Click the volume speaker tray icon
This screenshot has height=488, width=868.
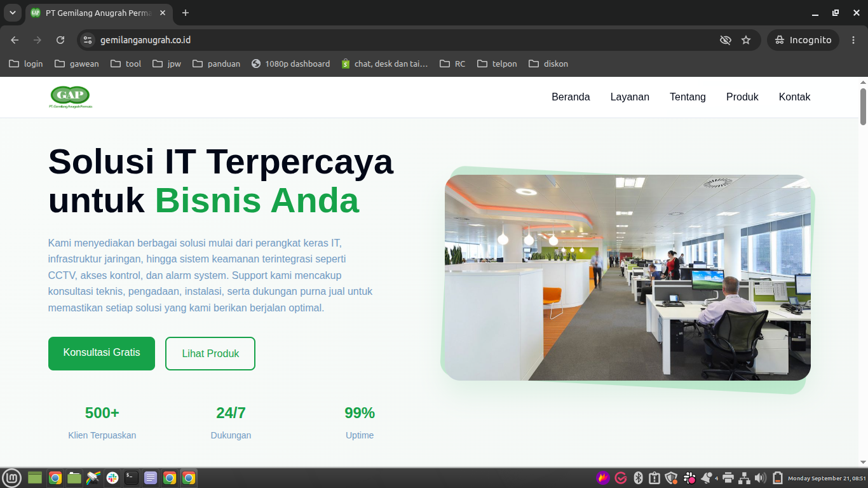tap(760, 478)
